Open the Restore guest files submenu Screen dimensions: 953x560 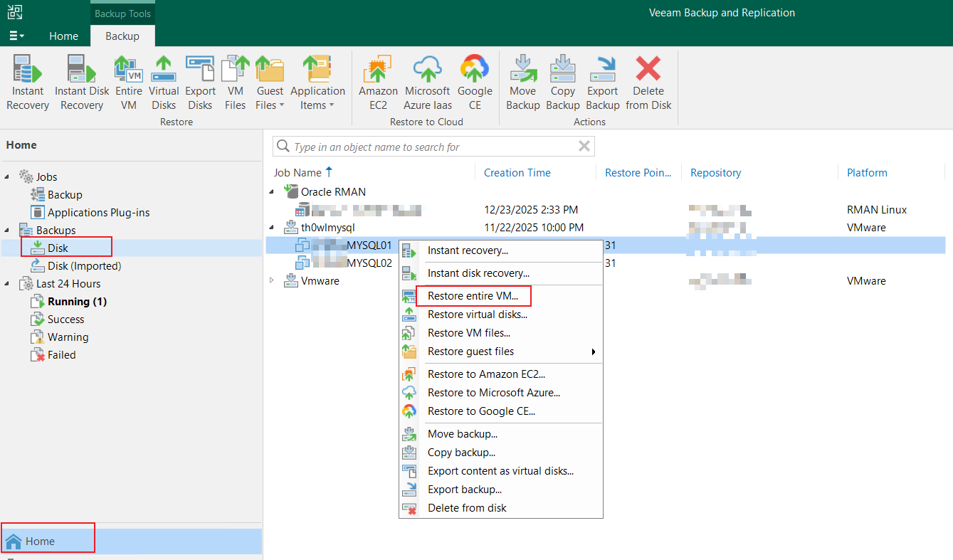[x=501, y=352]
